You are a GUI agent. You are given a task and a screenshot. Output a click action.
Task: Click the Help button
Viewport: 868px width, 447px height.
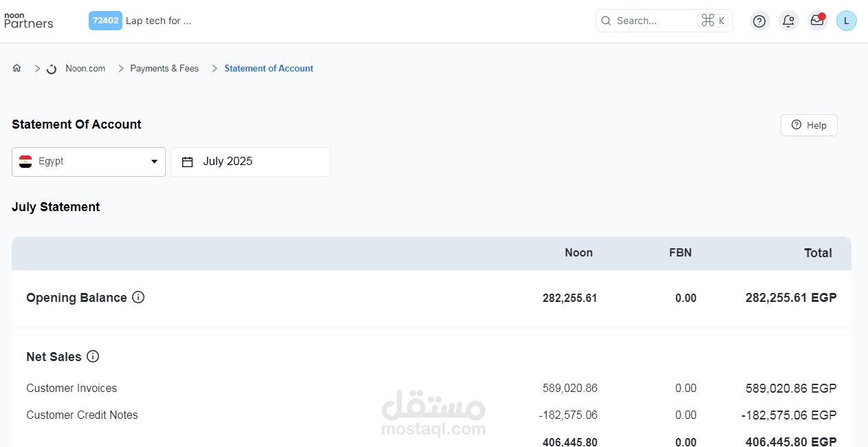coord(809,125)
